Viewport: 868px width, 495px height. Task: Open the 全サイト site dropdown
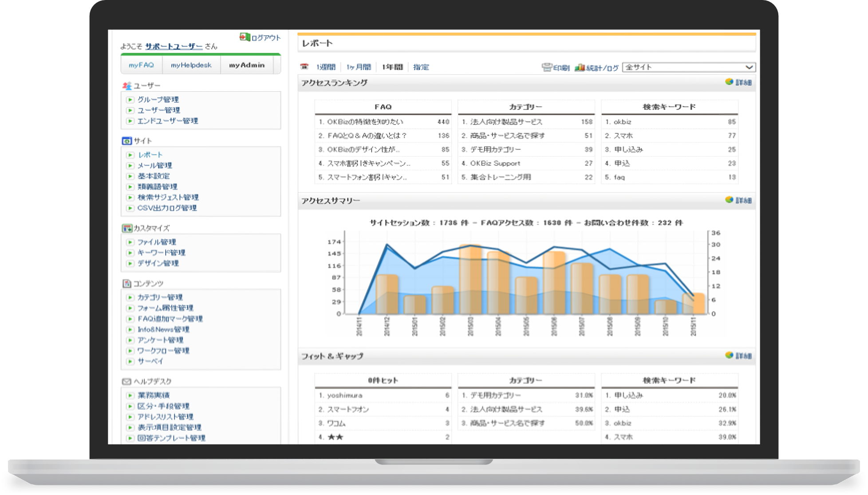click(x=688, y=67)
